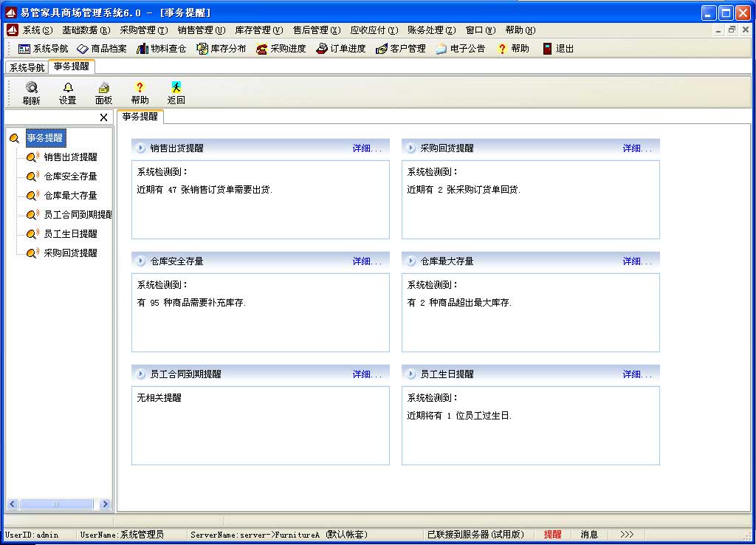Click 采购进度 toolbar button
Viewport: 756px width, 545px height.
(281, 49)
